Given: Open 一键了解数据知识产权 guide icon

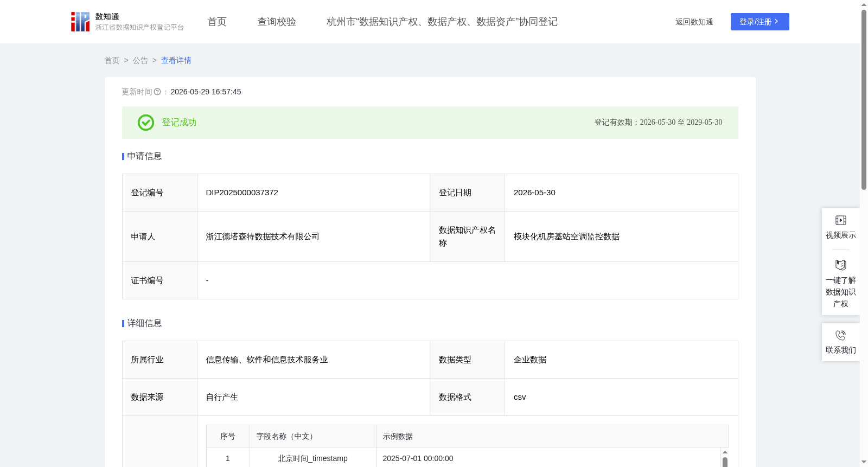Looking at the screenshot, I should 841,265.
